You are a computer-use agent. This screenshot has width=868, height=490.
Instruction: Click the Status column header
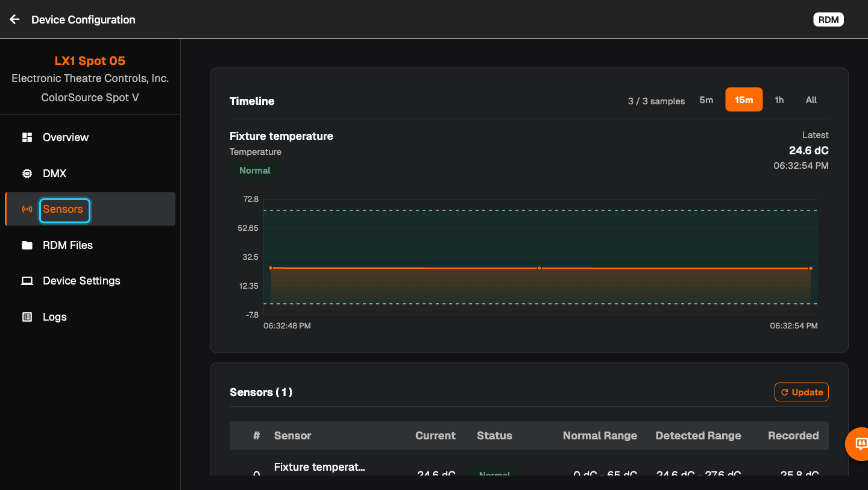tap(494, 436)
